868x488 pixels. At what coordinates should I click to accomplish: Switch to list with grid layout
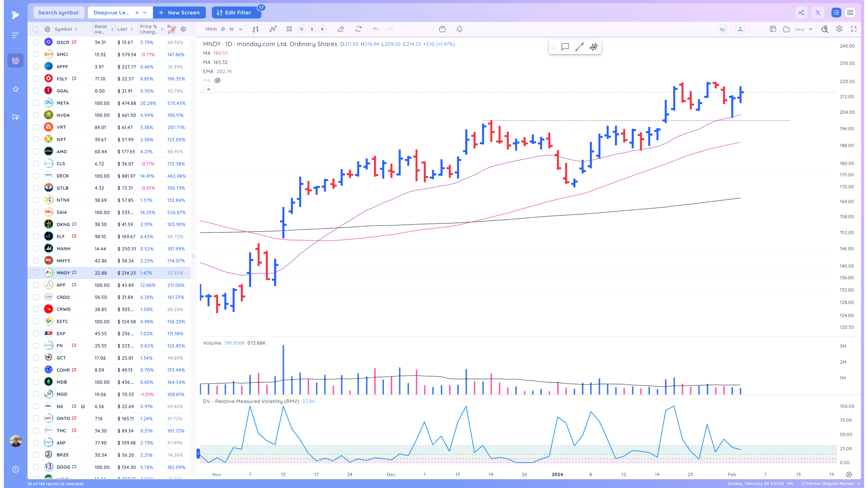850,13
